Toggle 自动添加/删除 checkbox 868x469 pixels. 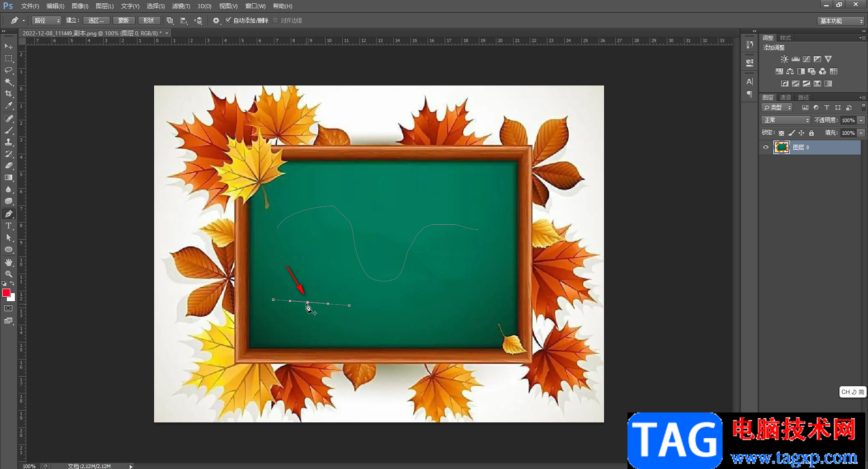(228, 20)
